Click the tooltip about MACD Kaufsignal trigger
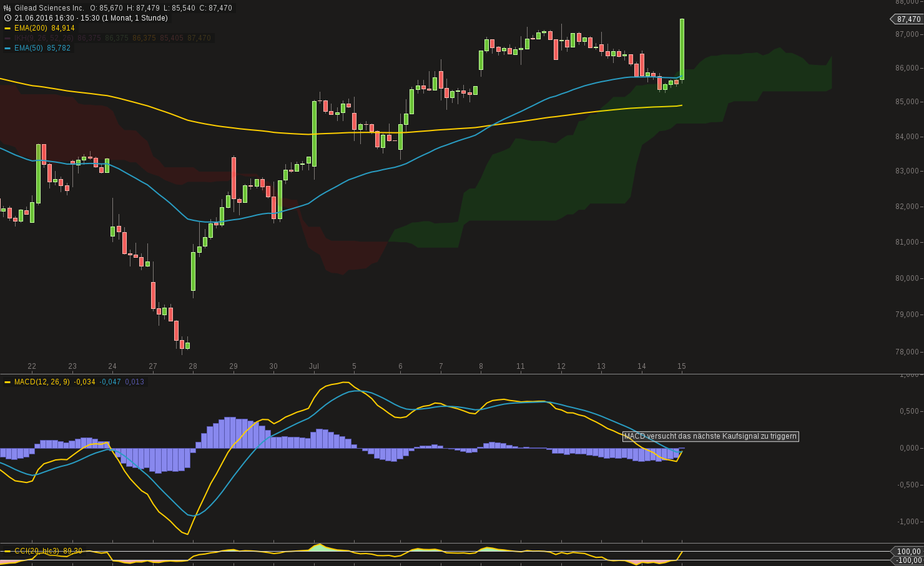Viewport: 924px width, 566px height. [710, 436]
